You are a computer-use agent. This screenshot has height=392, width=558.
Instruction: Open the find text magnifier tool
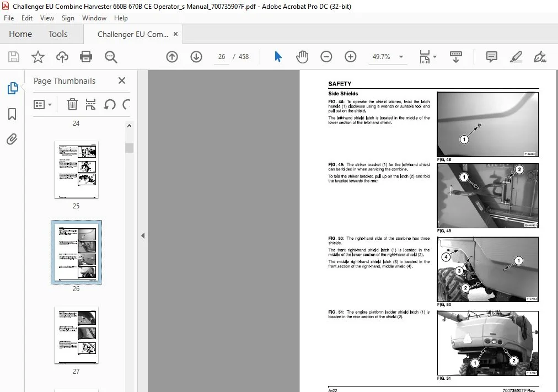111,57
